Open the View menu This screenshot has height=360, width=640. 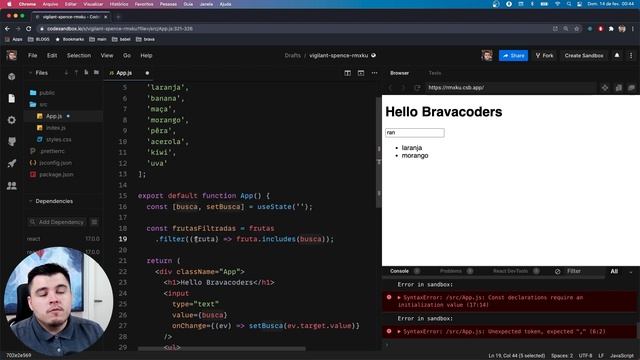107,56
